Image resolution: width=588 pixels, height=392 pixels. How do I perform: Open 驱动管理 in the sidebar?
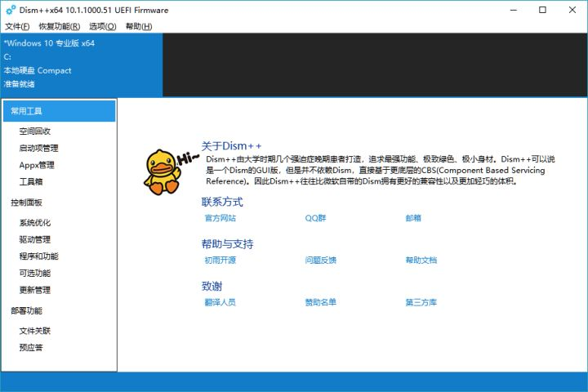35,239
